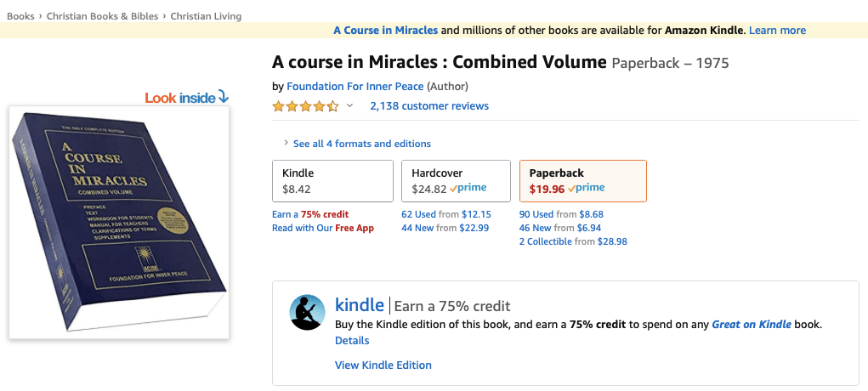Open rating breakdown dropdown arrow

tap(349, 106)
